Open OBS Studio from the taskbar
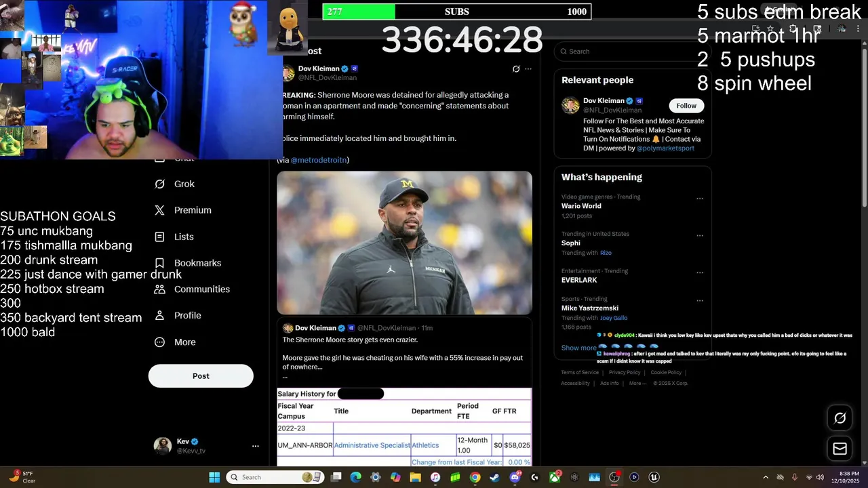868x488 pixels. tap(614, 477)
